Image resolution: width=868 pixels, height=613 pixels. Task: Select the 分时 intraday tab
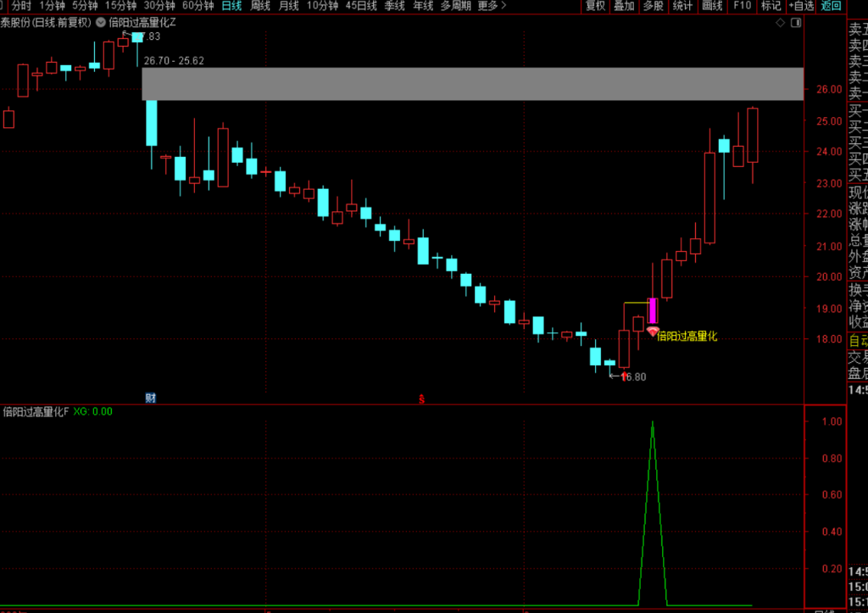click(21, 6)
